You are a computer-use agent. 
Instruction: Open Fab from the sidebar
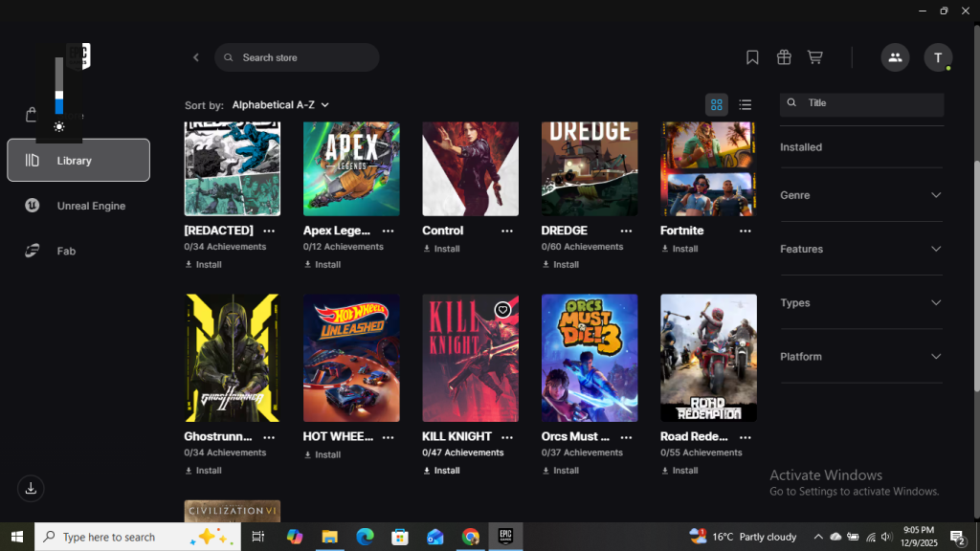66,251
